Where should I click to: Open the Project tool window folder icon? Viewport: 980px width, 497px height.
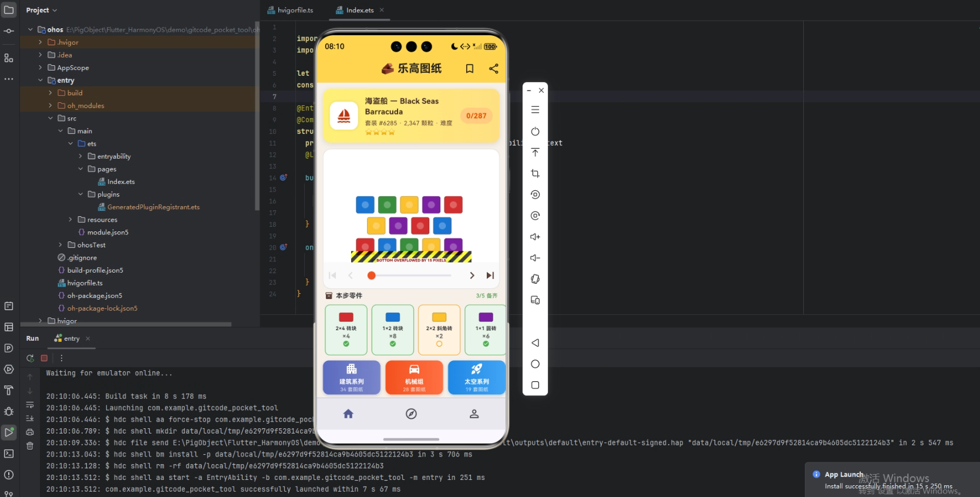pos(9,10)
